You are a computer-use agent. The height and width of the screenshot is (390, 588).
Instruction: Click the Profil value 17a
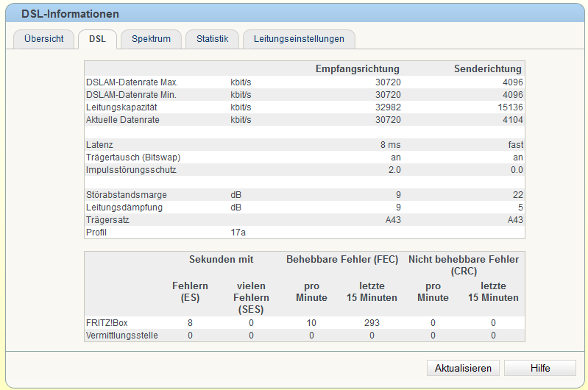238,233
